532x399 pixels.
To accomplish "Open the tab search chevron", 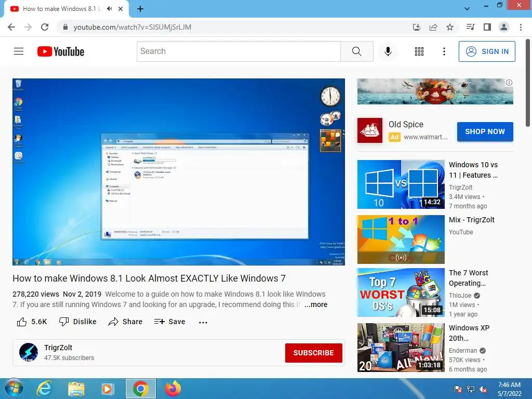I will click(x=467, y=9).
